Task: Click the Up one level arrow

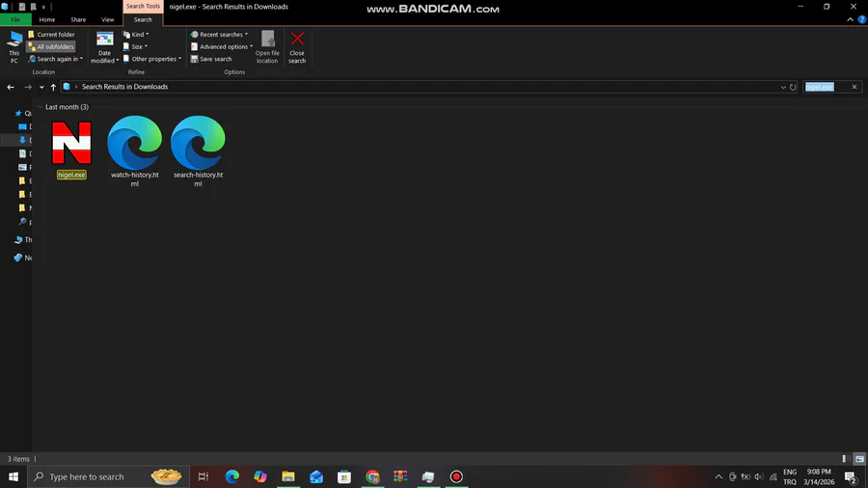Action: tap(53, 87)
